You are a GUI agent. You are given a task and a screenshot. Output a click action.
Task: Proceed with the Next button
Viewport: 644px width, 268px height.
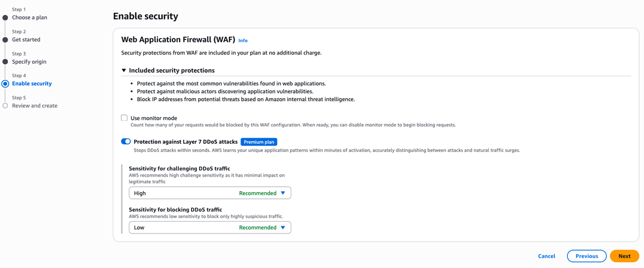coord(624,256)
